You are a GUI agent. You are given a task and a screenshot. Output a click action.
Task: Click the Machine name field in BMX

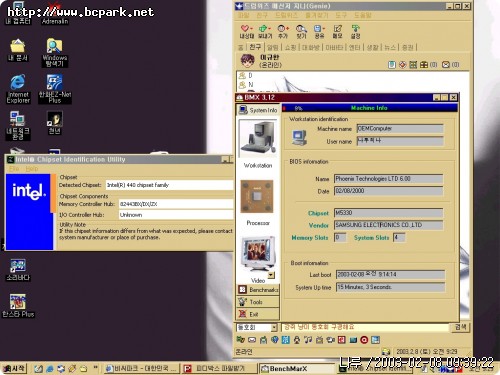pos(400,129)
